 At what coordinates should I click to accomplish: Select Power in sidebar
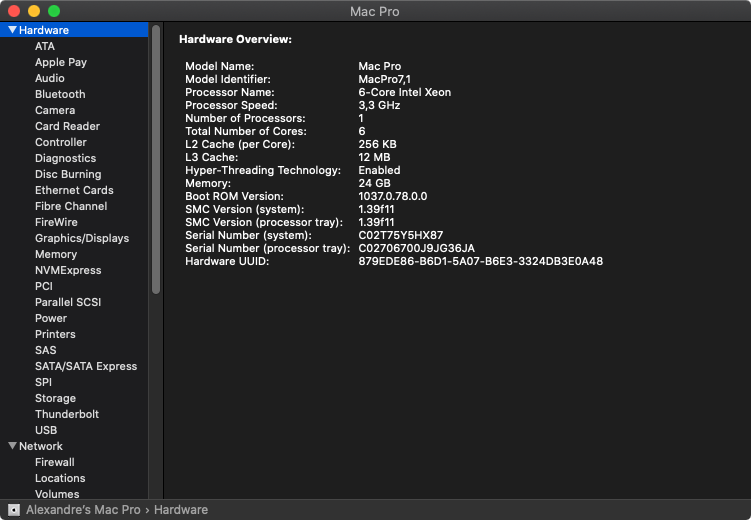click(51, 318)
